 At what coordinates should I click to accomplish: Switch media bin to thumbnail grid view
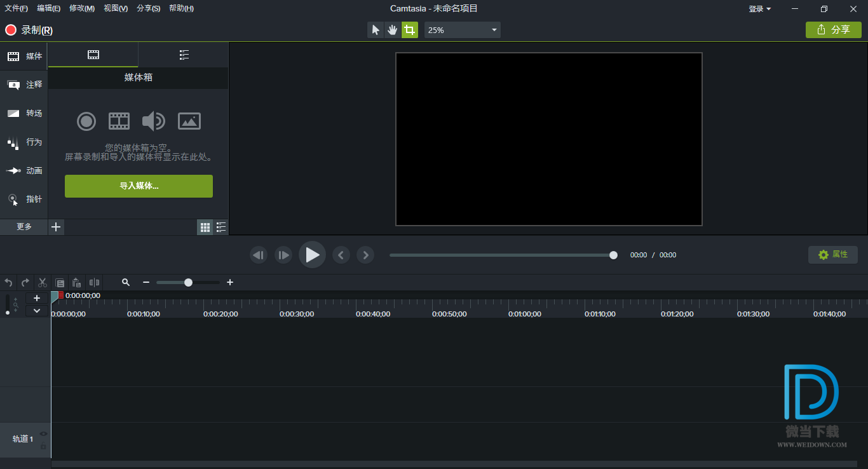205,227
